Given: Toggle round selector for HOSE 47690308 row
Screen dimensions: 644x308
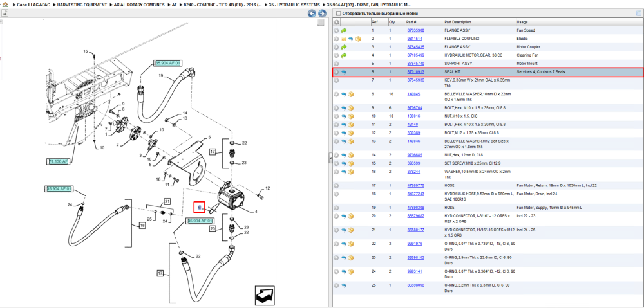Looking at the screenshot, I should pos(336,208).
